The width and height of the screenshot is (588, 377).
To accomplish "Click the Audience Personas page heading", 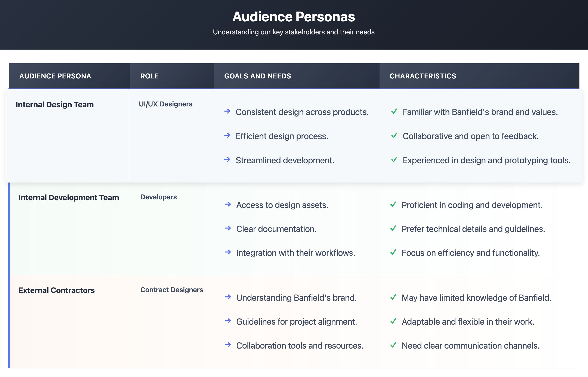I will (x=294, y=17).
